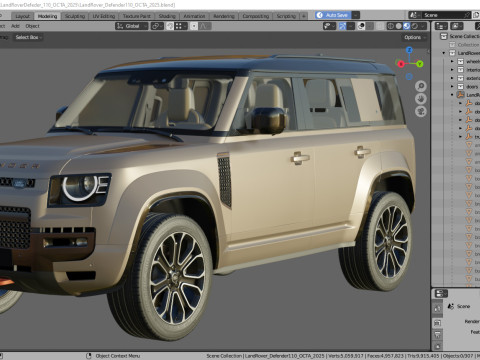The width and height of the screenshot is (480, 360).
Task: Click the doors collection icon in the outliner
Action: [460, 87]
